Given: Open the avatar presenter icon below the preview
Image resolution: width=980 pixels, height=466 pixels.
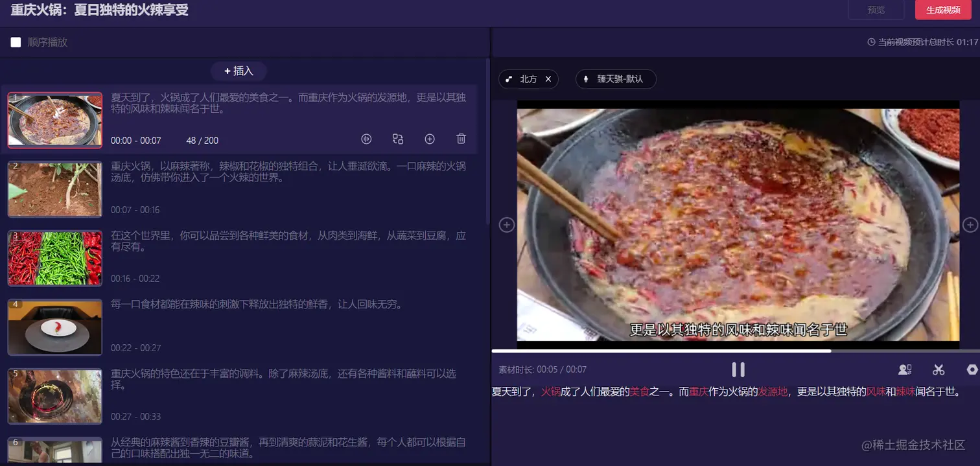Looking at the screenshot, I should [905, 369].
